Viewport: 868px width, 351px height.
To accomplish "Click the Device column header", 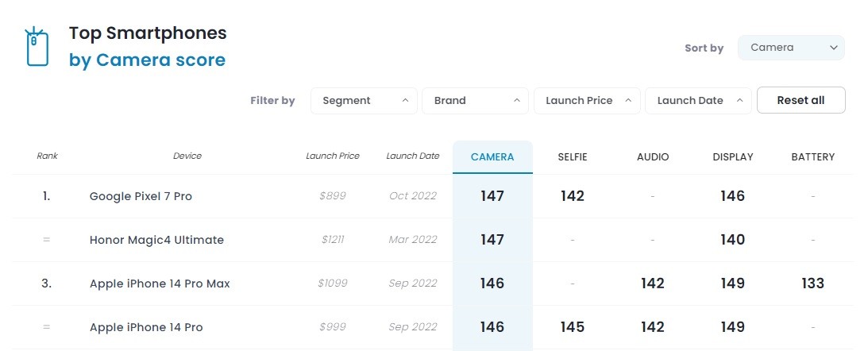I will point(187,156).
